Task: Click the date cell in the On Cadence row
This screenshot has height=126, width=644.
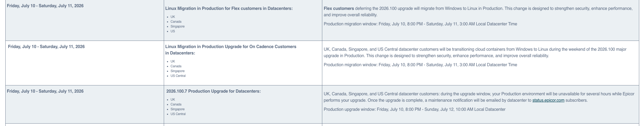Action: [x=46, y=47]
